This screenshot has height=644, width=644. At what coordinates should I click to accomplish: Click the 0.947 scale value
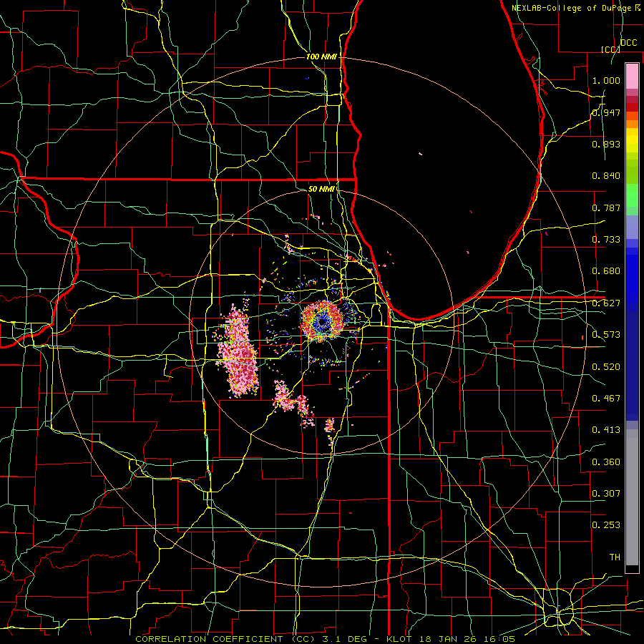[606, 112]
